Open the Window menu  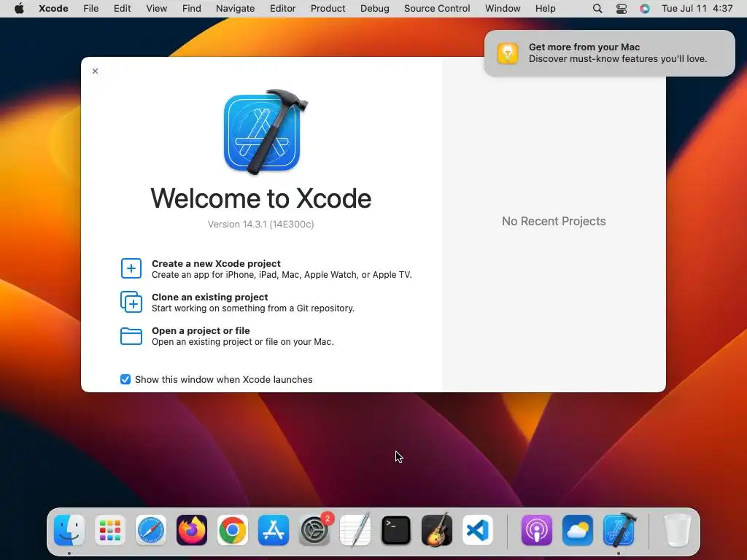point(503,9)
